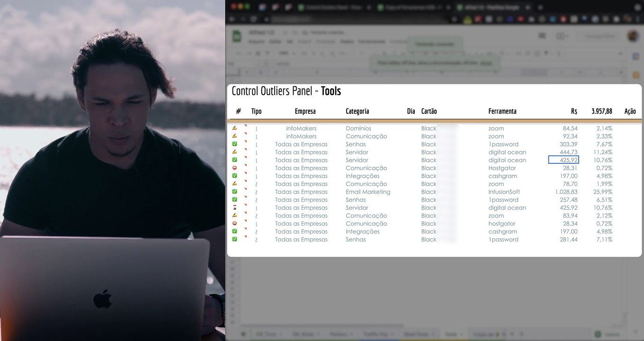Click the percentage 7,67%

coord(605,144)
